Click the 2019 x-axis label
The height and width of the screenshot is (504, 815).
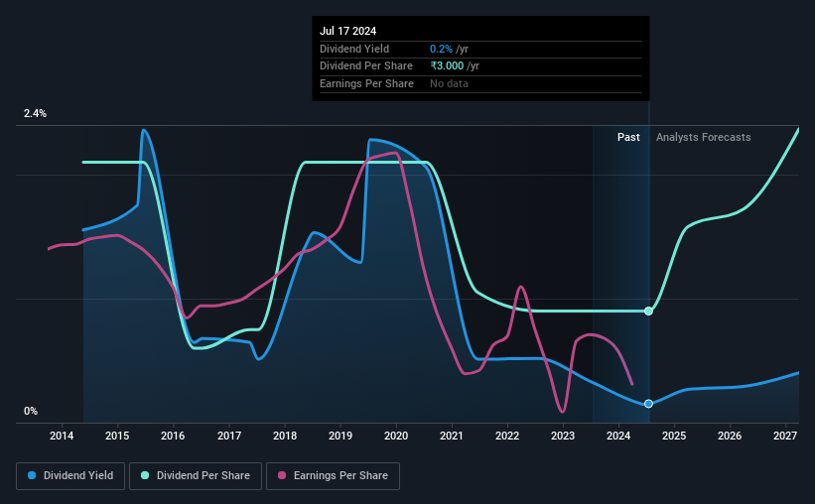340,436
